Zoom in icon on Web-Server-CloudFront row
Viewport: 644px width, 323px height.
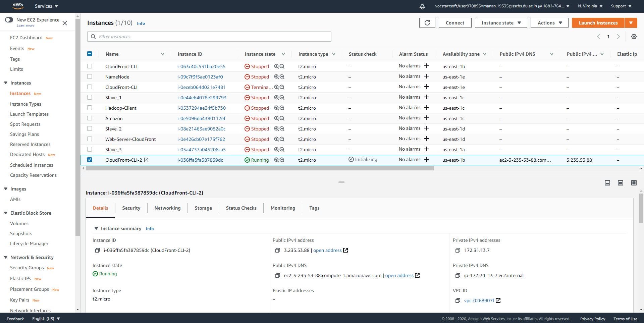click(x=276, y=139)
